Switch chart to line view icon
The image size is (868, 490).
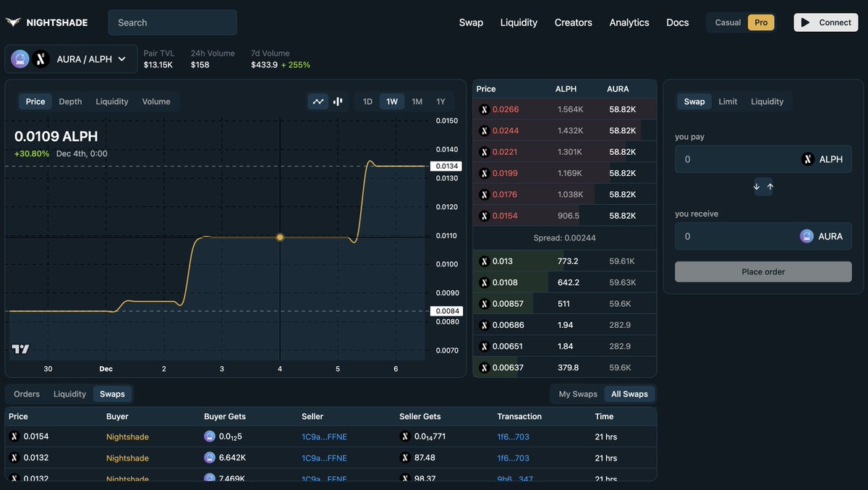point(318,101)
